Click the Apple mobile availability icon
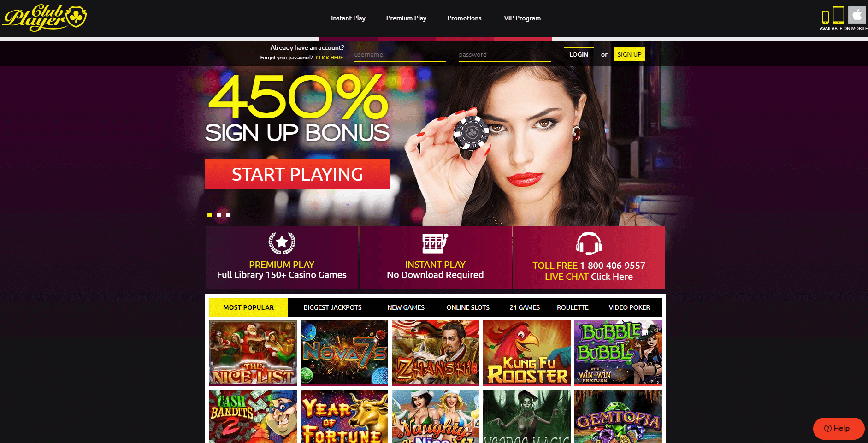 tap(857, 15)
